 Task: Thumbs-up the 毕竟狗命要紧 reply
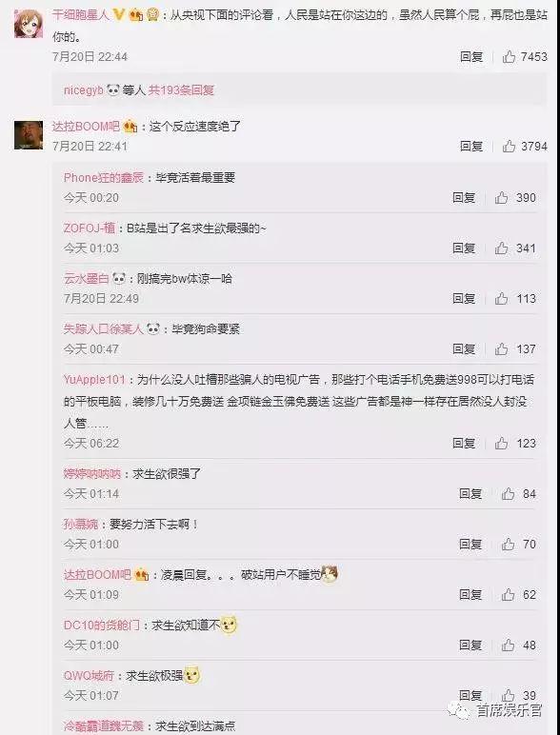501,349
